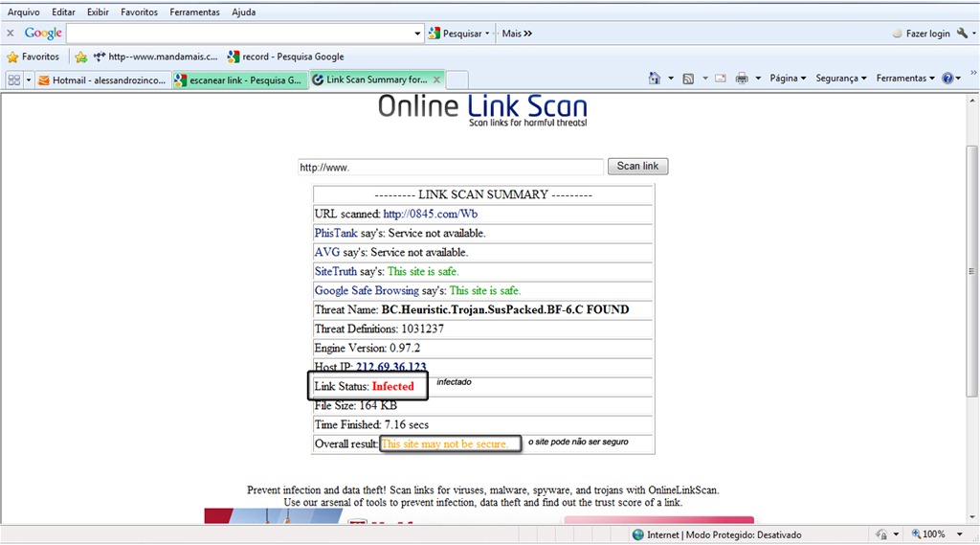Screen dimensions: 980x545
Task: Open the Segurança dropdown menu
Action: click(840, 79)
